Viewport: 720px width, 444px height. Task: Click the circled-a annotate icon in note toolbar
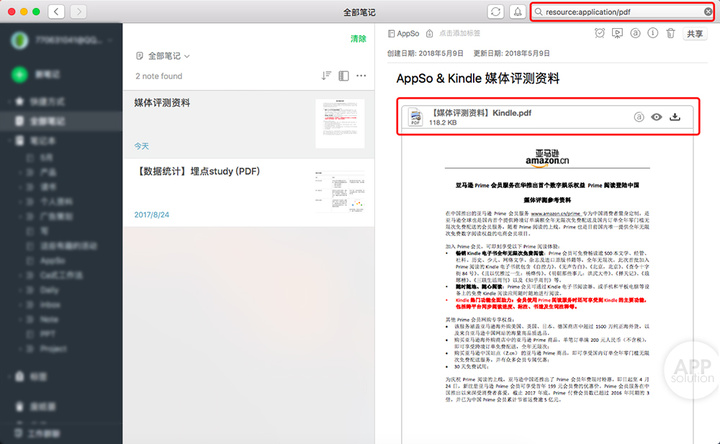tap(635, 33)
